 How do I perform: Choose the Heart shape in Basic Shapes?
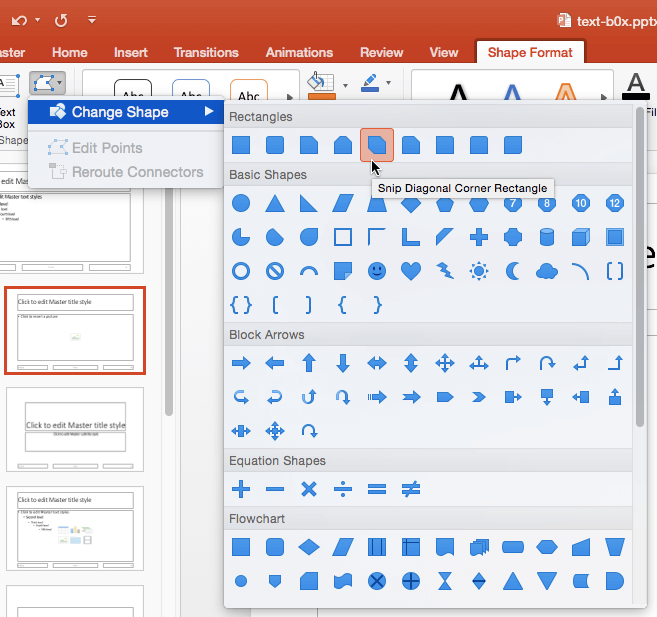(x=411, y=271)
